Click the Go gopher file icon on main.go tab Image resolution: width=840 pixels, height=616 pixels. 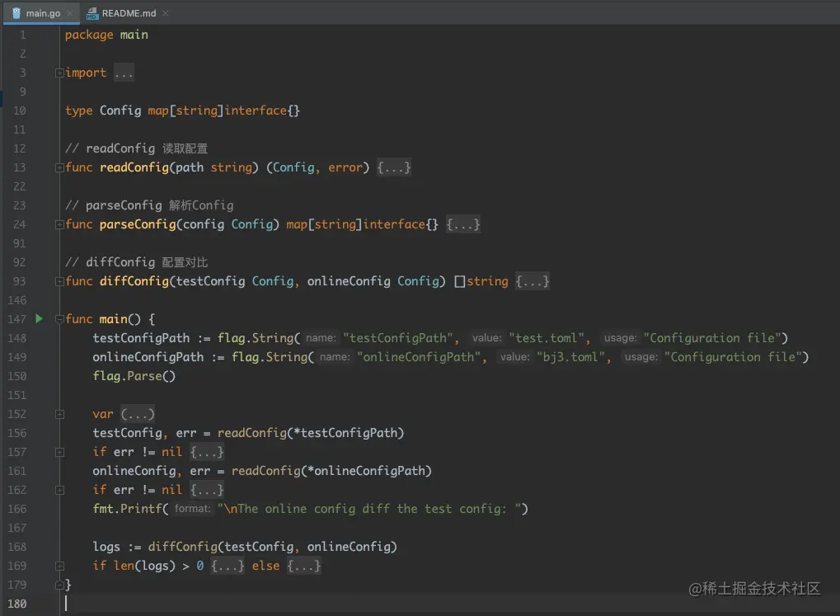pos(16,13)
